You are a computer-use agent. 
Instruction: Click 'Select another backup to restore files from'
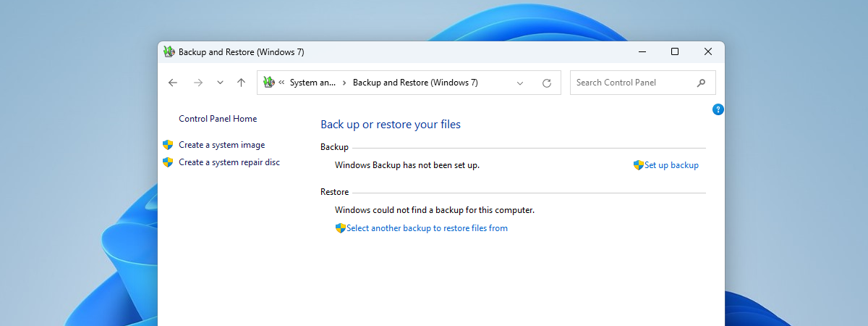click(x=427, y=228)
